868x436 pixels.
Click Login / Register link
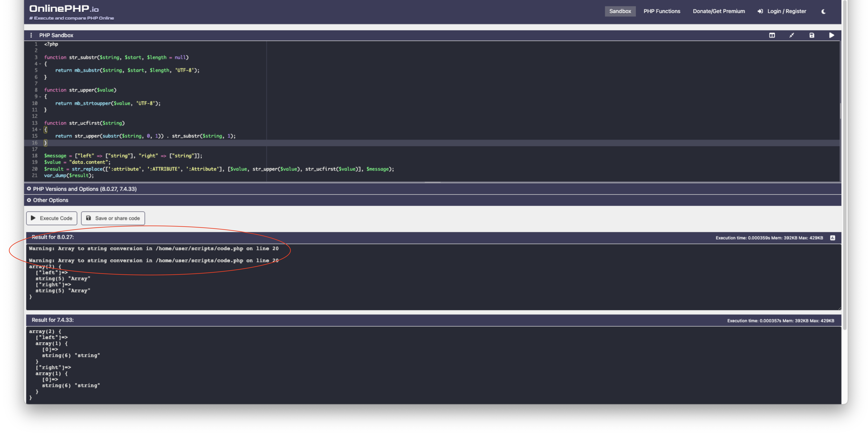[786, 11]
